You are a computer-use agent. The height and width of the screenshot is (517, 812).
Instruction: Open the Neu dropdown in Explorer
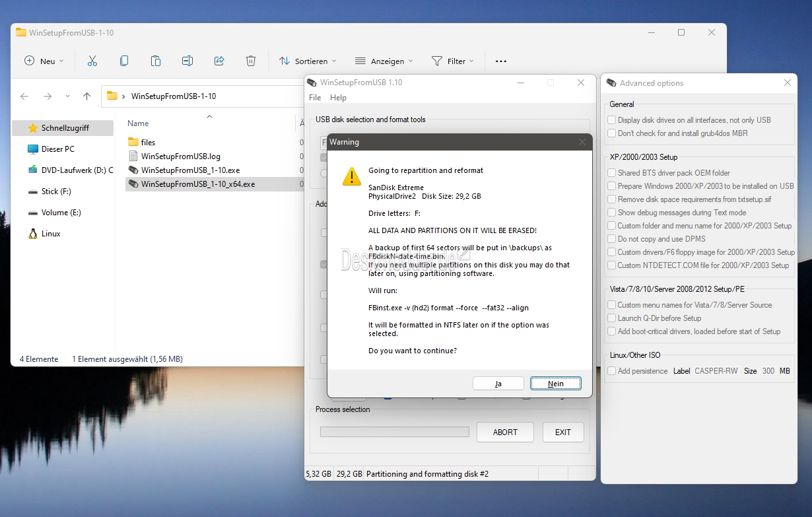coord(44,61)
